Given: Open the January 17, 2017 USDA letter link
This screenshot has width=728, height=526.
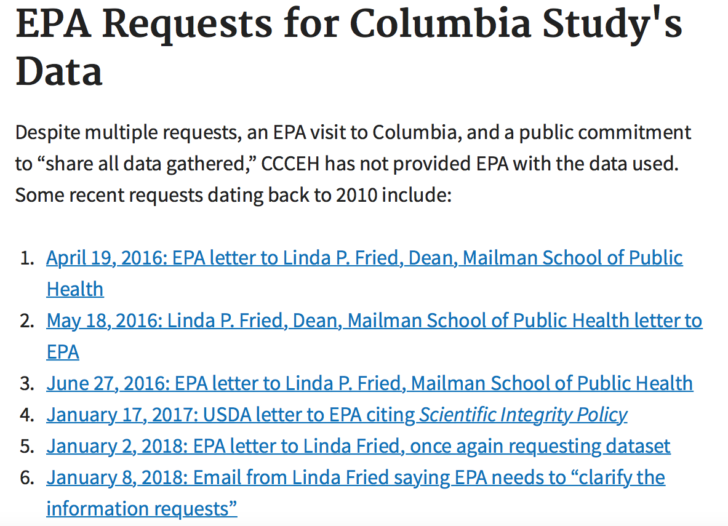Looking at the screenshot, I should click(x=337, y=415).
